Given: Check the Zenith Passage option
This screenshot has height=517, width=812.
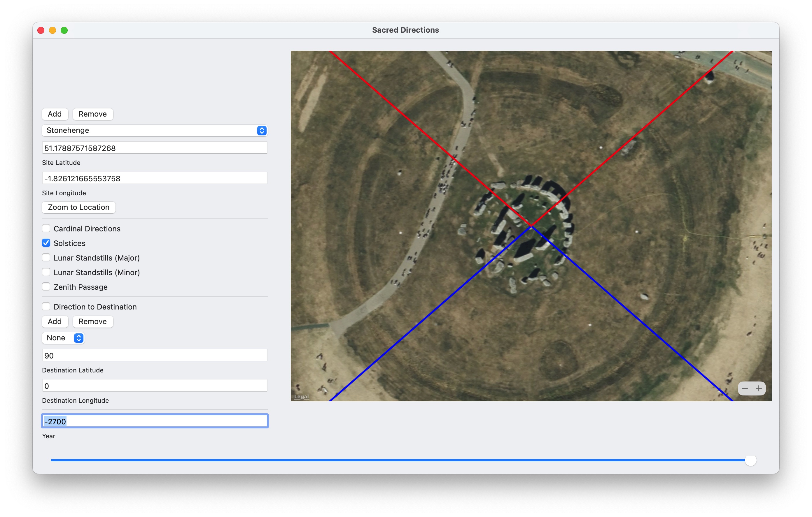Looking at the screenshot, I should coord(46,287).
